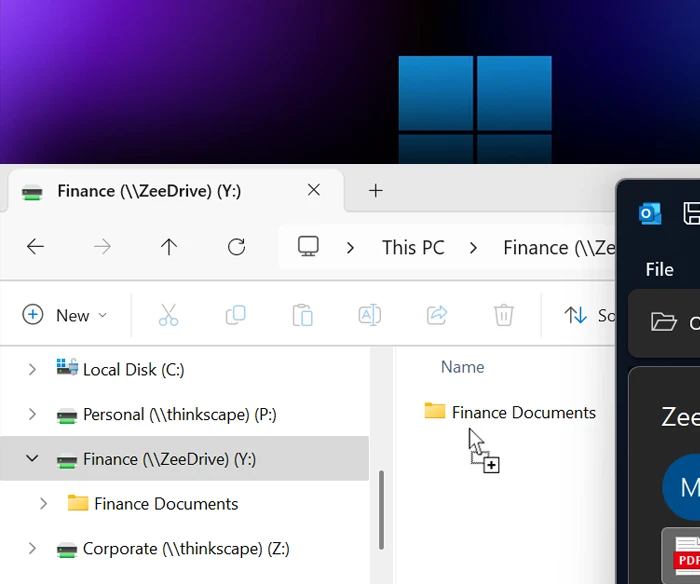Screen dimensions: 700x584
Task: Close the Finance (\\ZeeDrive) tab
Action: coord(314,190)
